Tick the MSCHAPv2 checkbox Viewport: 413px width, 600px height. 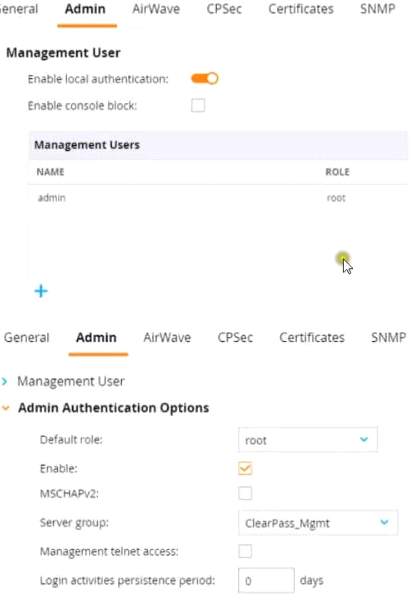245,493
